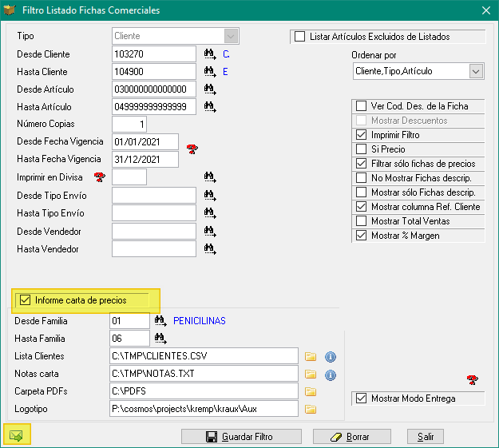Uncheck Informe carta de precios checkbox

point(25,300)
